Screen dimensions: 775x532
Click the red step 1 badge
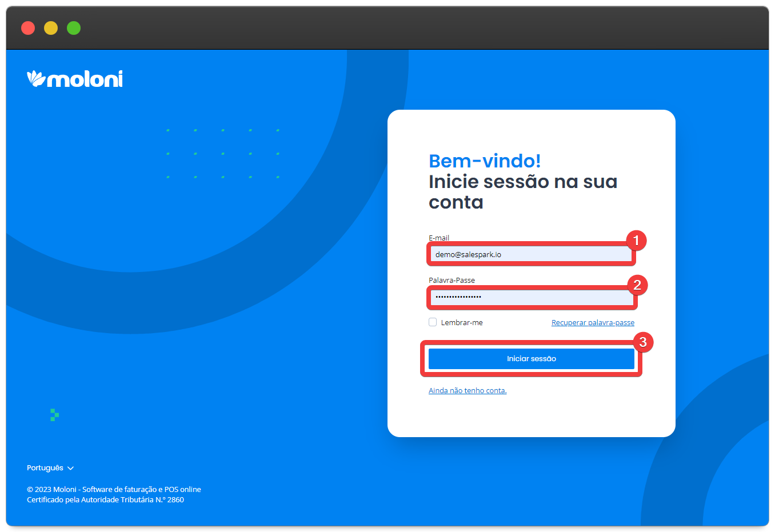coord(636,241)
